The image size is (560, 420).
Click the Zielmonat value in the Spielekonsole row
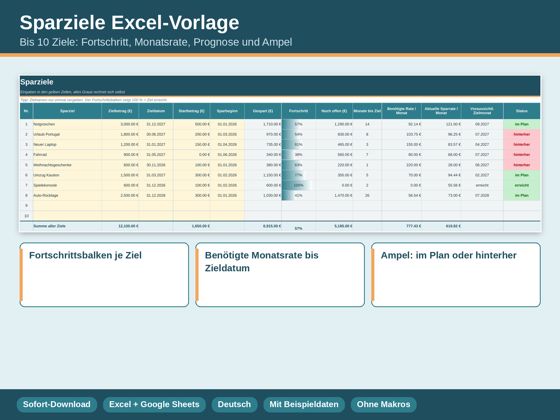tap(482, 185)
